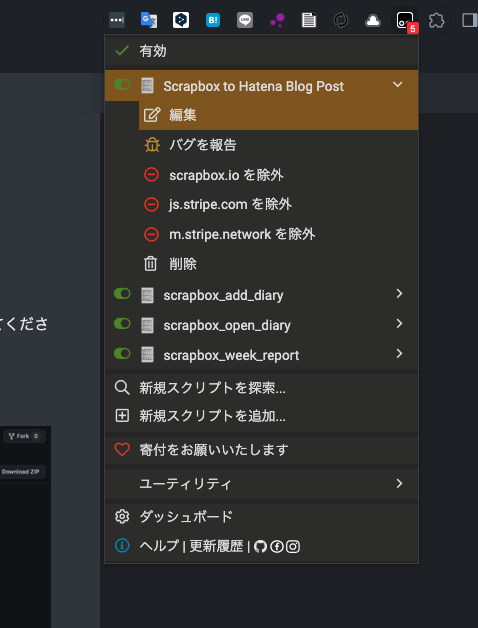Collapse the Scrapbox to Hatena Blog Post chevron

pyautogui.click(x=397, y=85)
